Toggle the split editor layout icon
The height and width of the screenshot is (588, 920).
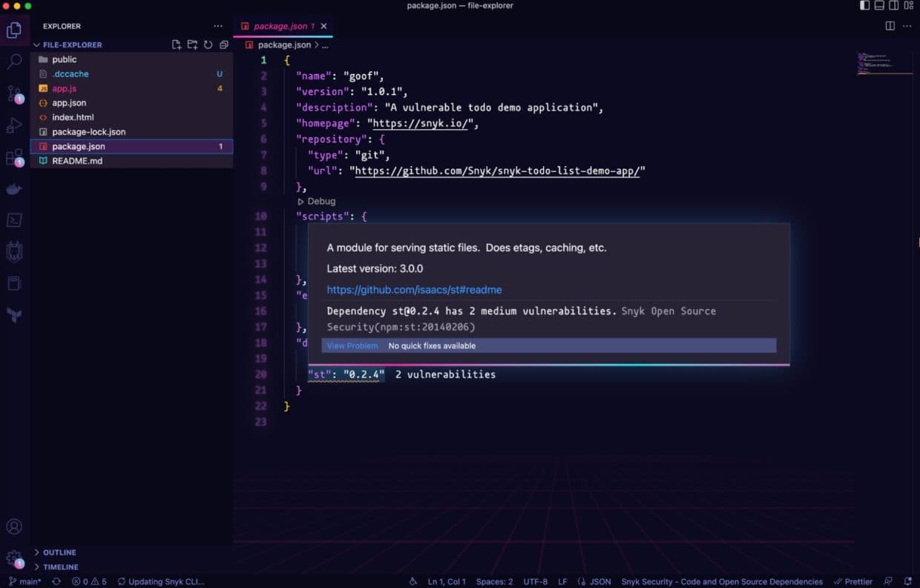pyautogui.click(x=890, y=24)
